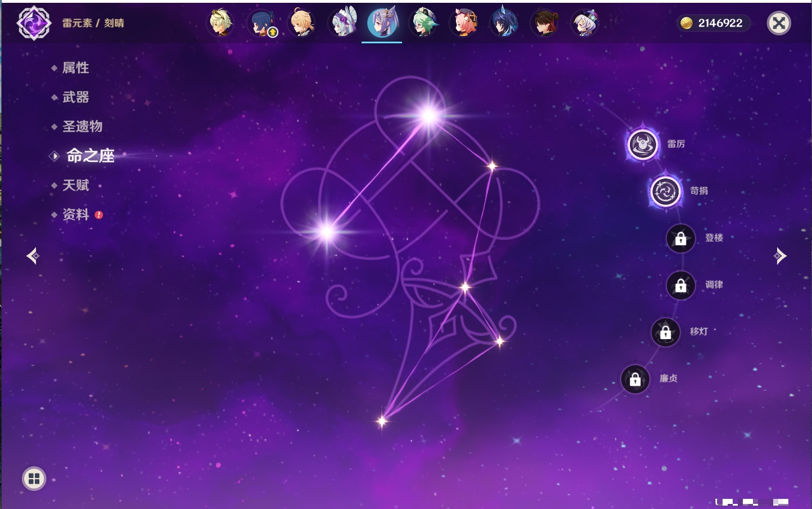Click the 登楼 constellation label
This screenshot has height=509, width=812.
coord(714,237)
